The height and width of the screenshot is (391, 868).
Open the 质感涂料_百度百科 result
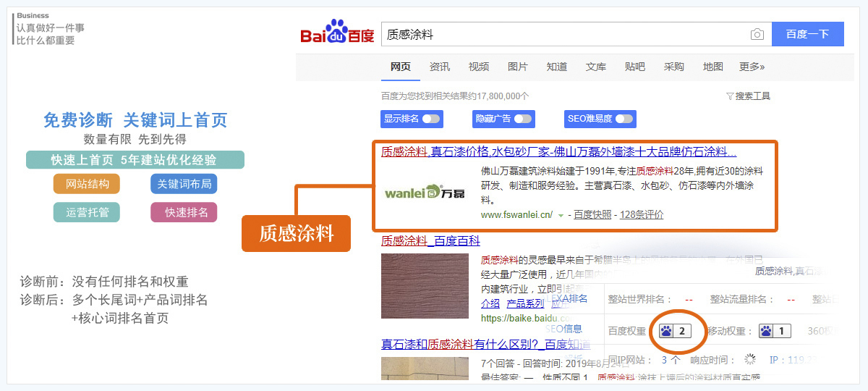point(430,241)
